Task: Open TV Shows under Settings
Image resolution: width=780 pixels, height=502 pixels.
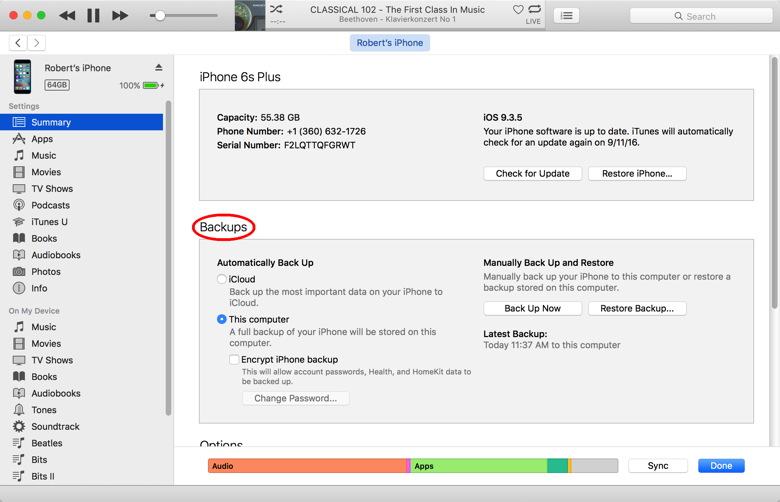Action: coord(82,189)
